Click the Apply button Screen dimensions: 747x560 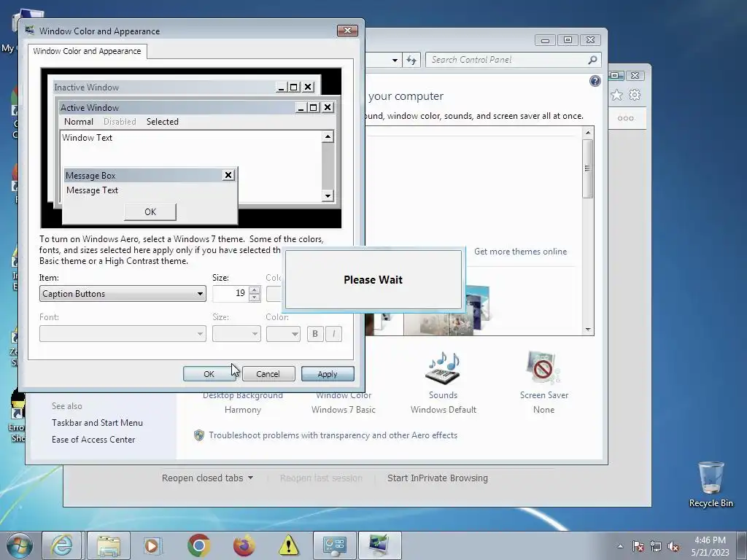click(328, 374)
